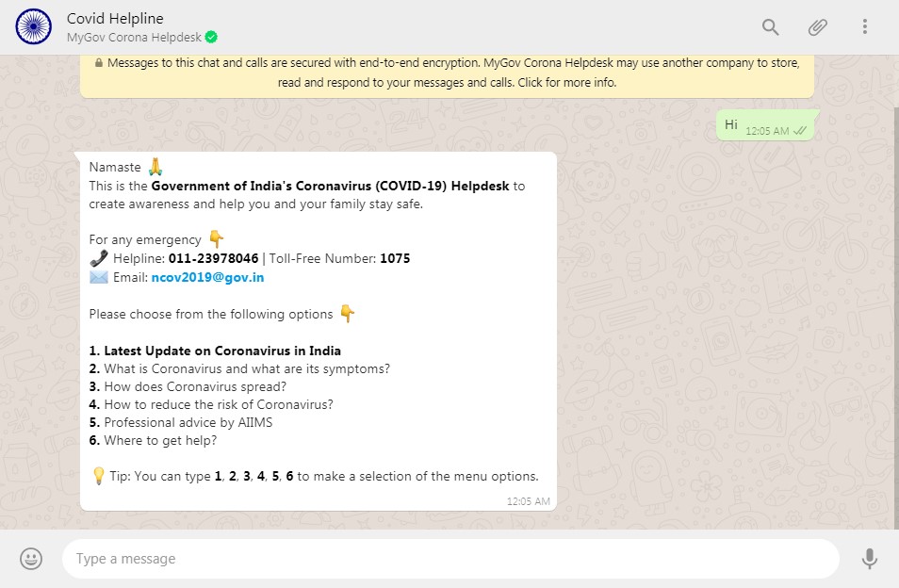Click the lock icon in encryption notice
The image size is (899, 588).
pyautogui.click(x=99, y=63)
